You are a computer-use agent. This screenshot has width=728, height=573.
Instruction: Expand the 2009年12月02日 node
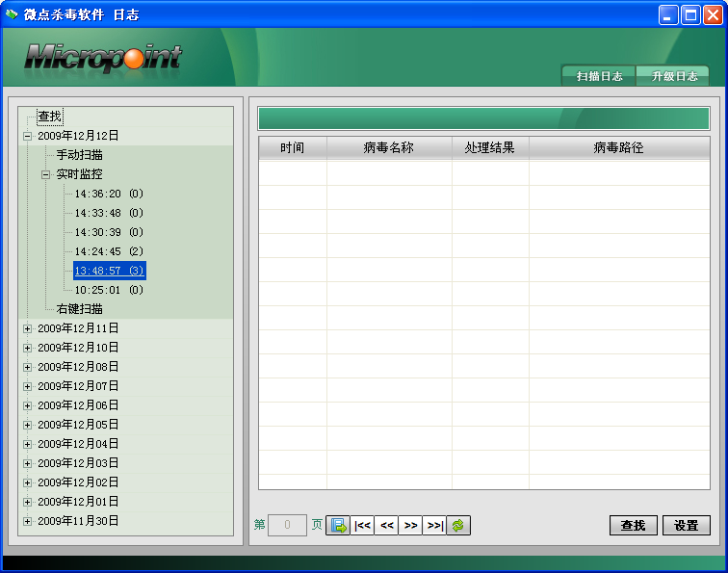coord(27,482)
